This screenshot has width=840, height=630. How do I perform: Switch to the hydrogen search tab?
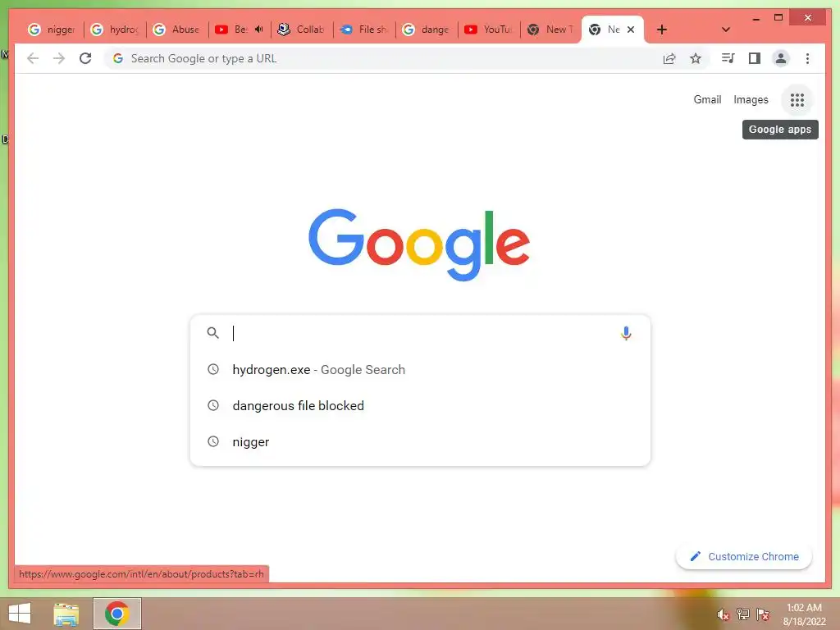pyautogui.click(x=115, y=30)
